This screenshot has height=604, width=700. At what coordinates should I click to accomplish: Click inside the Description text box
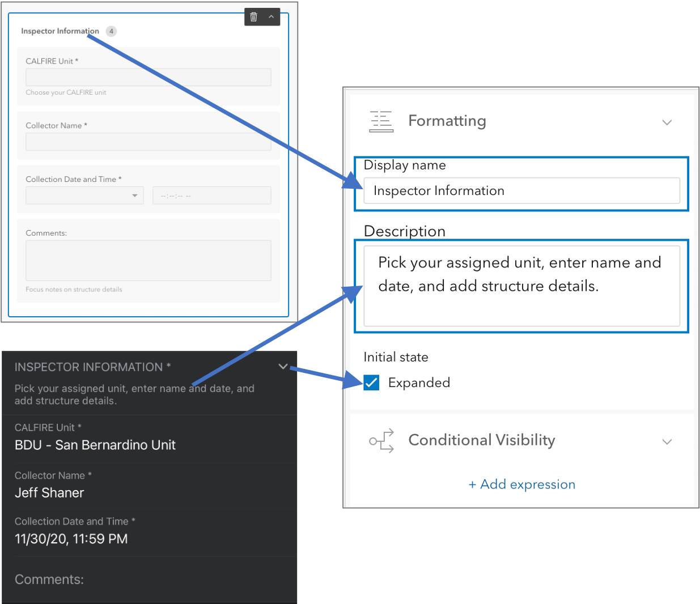[521, 286]
